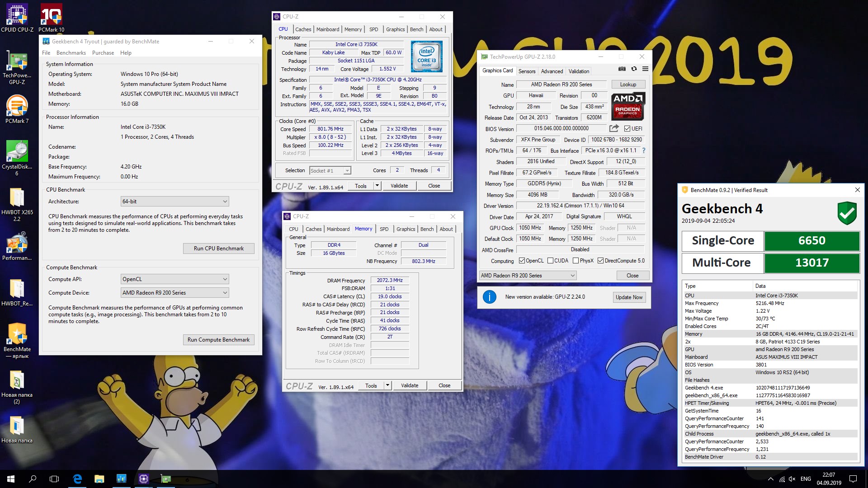Viewport: 868px width, 488px height.
Task: Open Benchmarks menu in Geekbench
Action: click(x=71, y=53)
